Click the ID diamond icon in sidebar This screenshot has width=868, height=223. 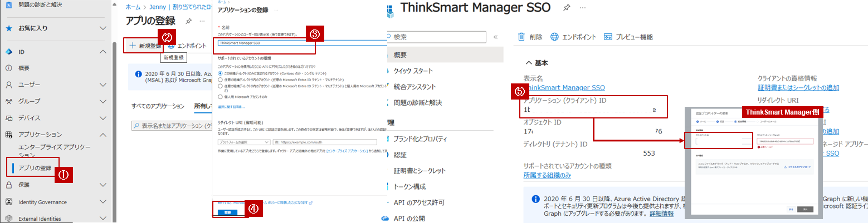pyautogui.click(x=9, y=52)
